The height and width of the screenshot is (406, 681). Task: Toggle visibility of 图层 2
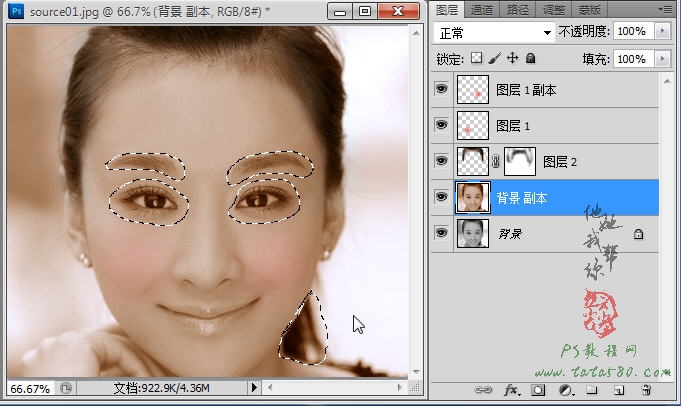pyautogui.click(x=441, y=161)
